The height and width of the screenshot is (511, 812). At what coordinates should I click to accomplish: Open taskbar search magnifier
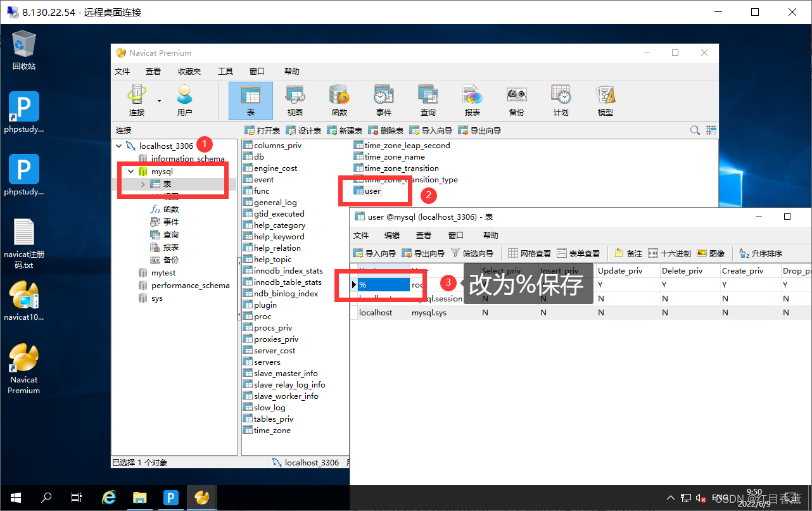[46, 498]
